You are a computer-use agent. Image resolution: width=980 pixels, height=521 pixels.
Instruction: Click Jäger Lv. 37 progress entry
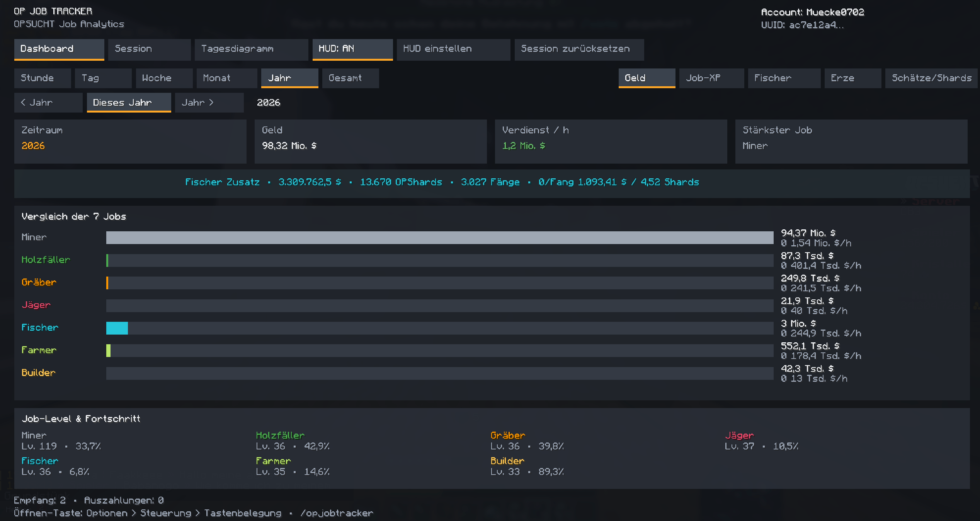click(x=762, y=441)
